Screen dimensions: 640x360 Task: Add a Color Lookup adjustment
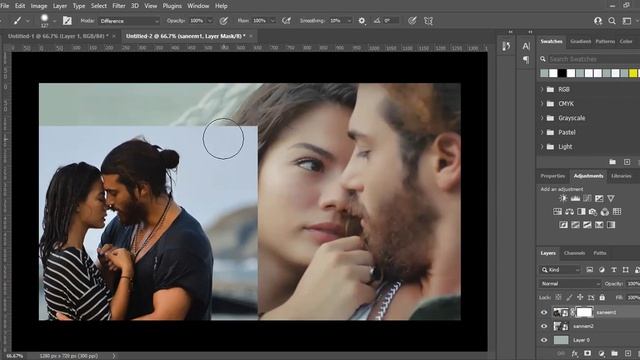pyautogui.click(x=617, y=211)
